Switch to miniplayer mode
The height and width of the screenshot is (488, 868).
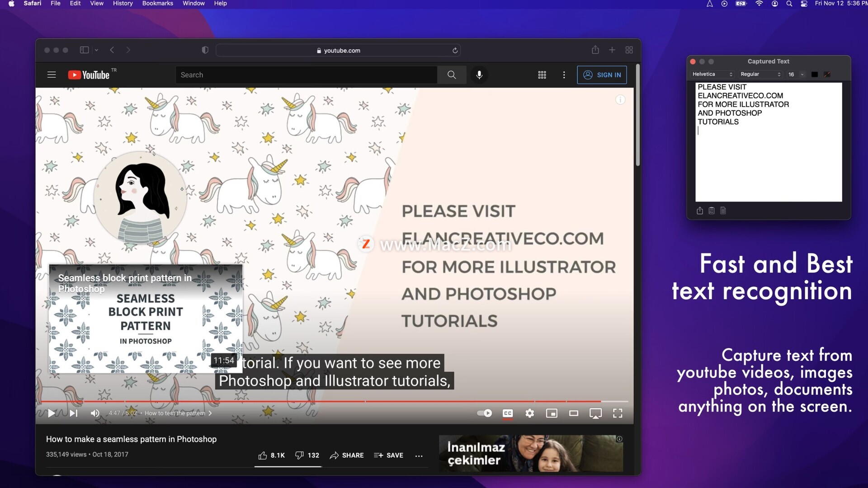[x=552, y=413]
